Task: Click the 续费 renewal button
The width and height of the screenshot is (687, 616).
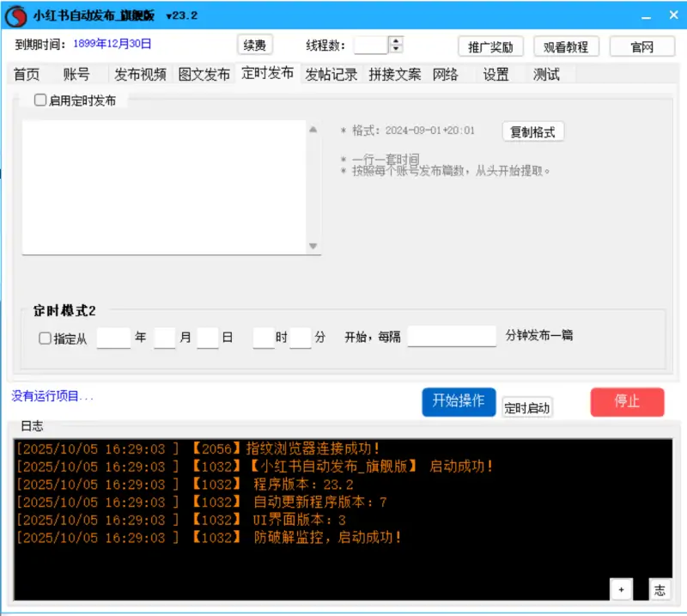Action: [x=253, y=46]
